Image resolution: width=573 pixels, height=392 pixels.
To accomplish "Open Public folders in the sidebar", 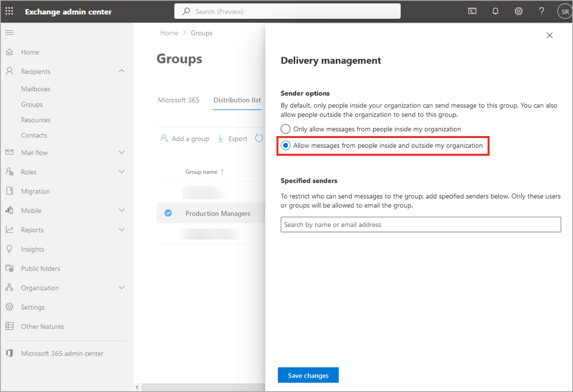I will point(41,268).
